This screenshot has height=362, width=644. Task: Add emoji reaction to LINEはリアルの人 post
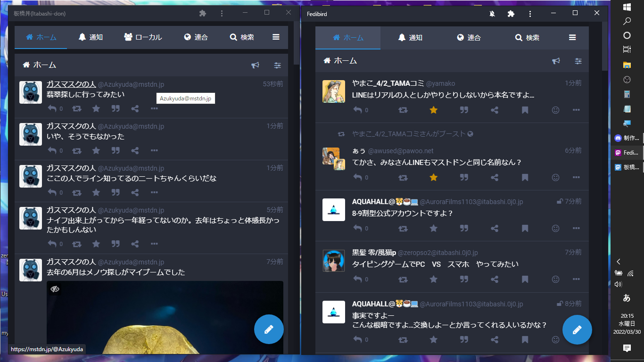coord(555,110)
